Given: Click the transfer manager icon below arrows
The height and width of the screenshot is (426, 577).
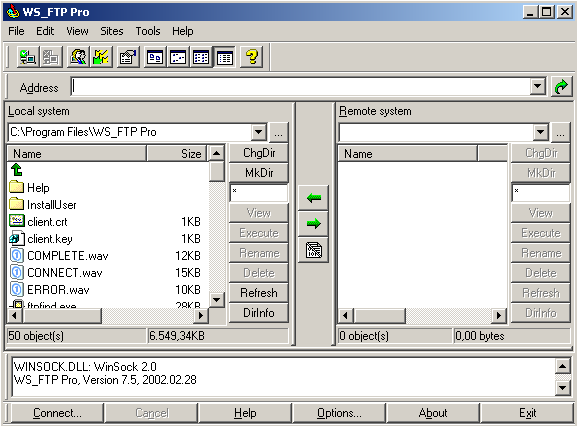Looking at the screenshot, I should click(x=313, y=250).
